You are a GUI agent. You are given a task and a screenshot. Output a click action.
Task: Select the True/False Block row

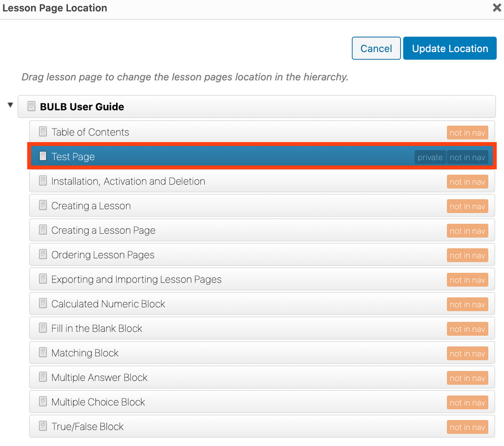[x=262, y=426]
